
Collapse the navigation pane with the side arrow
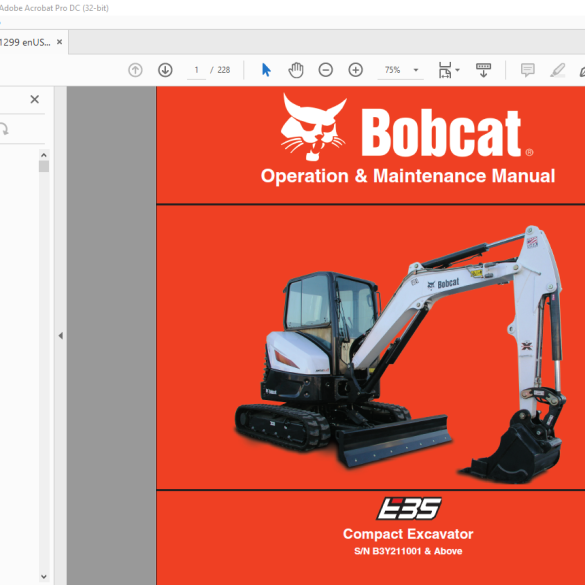coord(60,336)
